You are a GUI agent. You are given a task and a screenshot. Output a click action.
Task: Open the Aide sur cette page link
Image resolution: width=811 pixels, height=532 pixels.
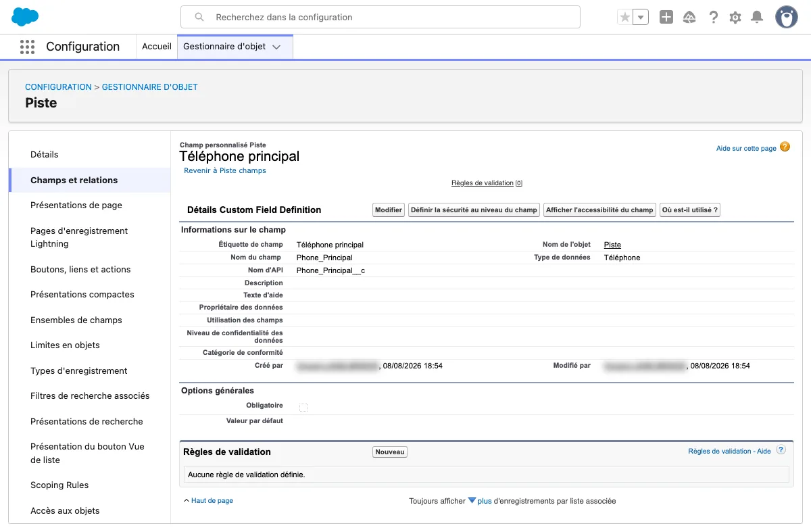[746, 149]
